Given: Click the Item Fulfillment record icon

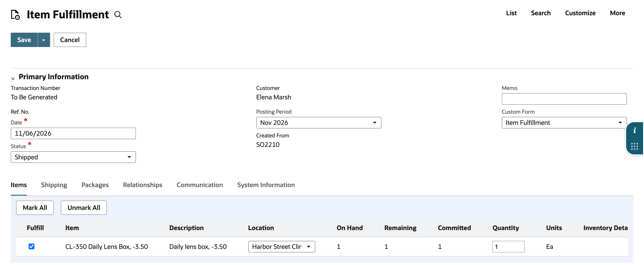Looking at the screenshot, I should [15, 15].
